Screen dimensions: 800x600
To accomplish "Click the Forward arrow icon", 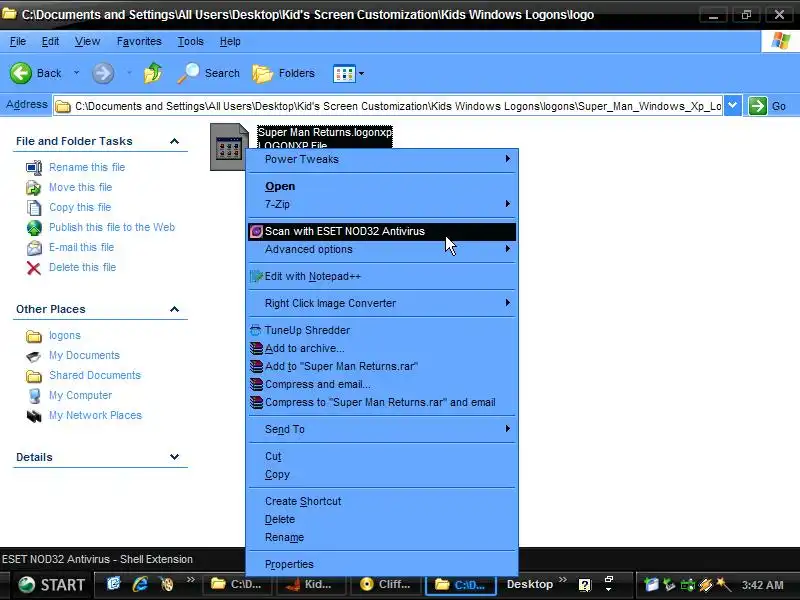I will [x=103, y=73].
